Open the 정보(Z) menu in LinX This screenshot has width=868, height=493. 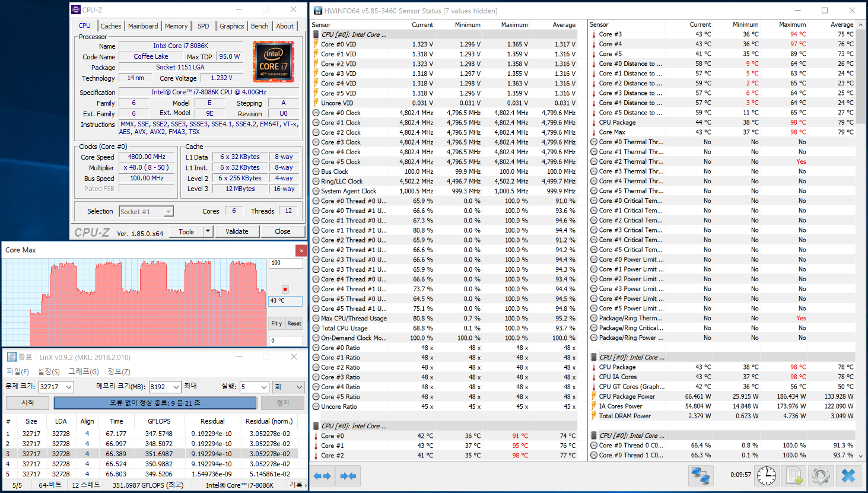tap(119, 371)
